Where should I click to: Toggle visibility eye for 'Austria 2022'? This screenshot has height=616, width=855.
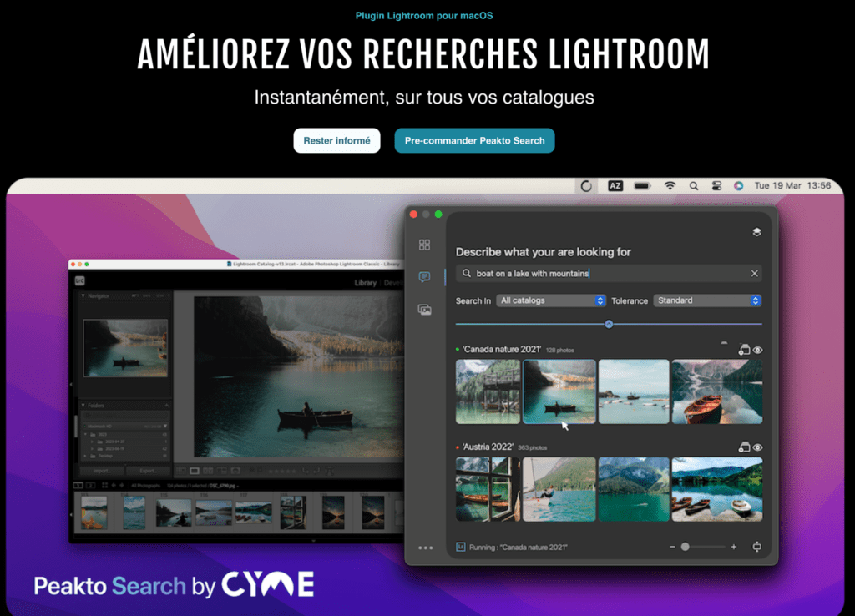click(x=757, y=448)
